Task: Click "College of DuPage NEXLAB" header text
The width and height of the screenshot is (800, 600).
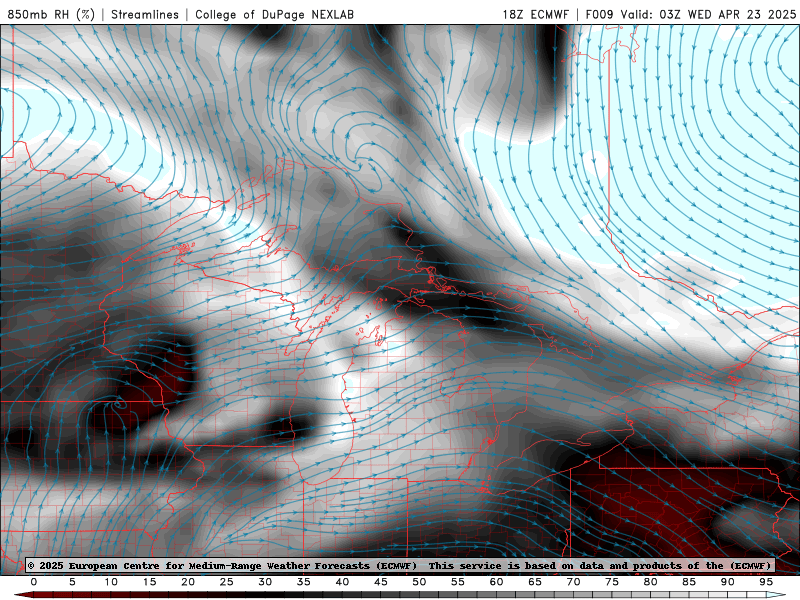Action: coord(274,14)
